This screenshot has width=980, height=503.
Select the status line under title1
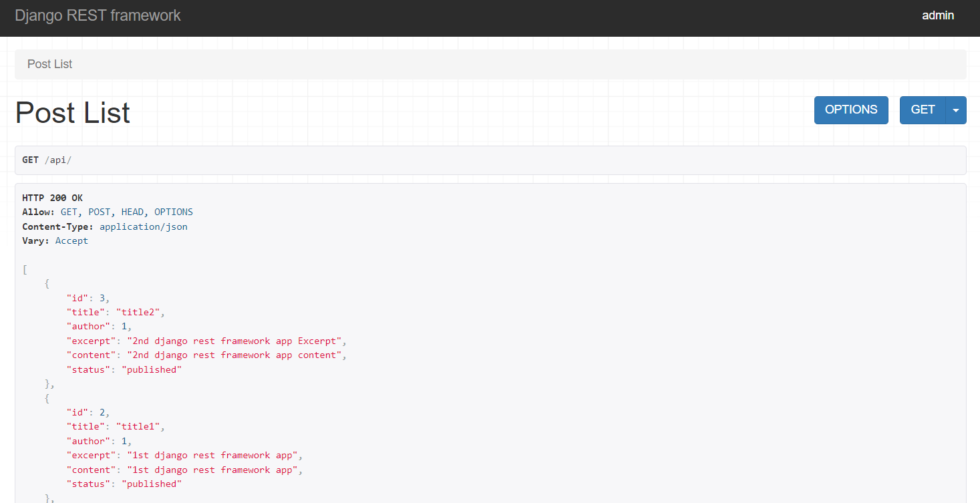pyautogui.click(x=124, y=484)
